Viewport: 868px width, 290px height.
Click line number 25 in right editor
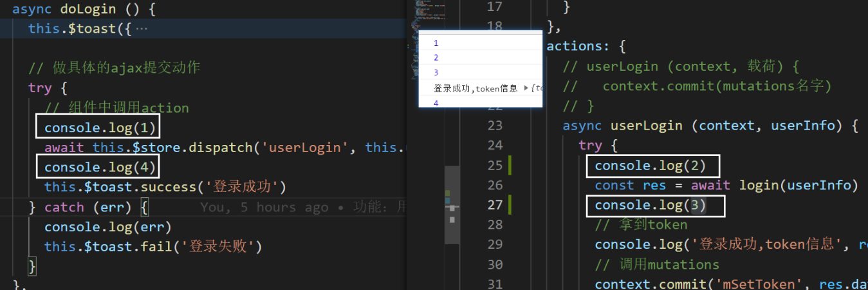click(494, 166)
